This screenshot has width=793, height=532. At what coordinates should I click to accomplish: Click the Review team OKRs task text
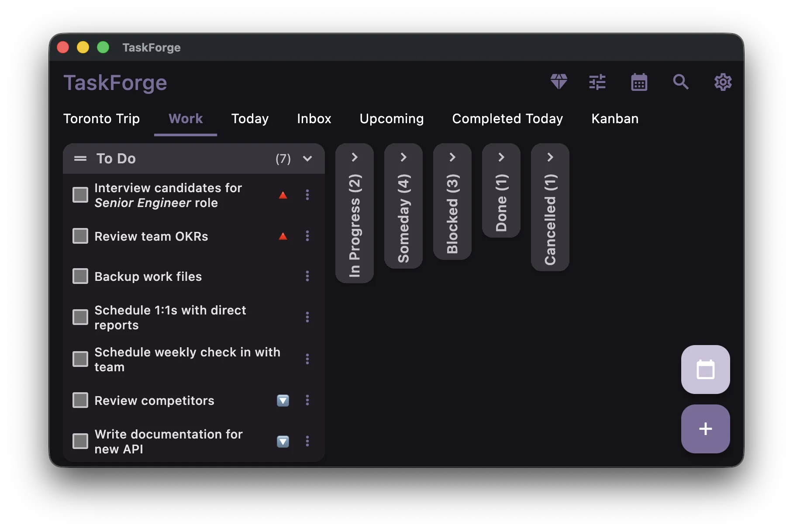[151, 236]
